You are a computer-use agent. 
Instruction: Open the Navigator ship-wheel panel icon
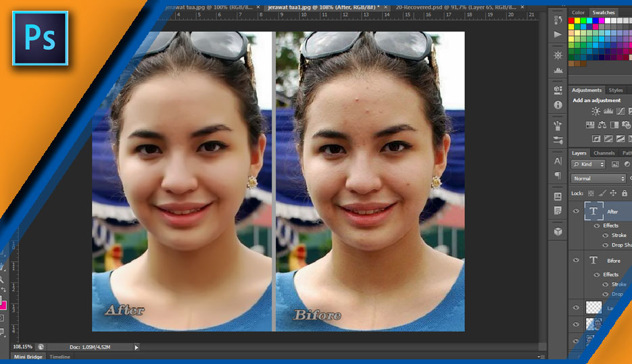pyautogui.click(x=558, y=55)
